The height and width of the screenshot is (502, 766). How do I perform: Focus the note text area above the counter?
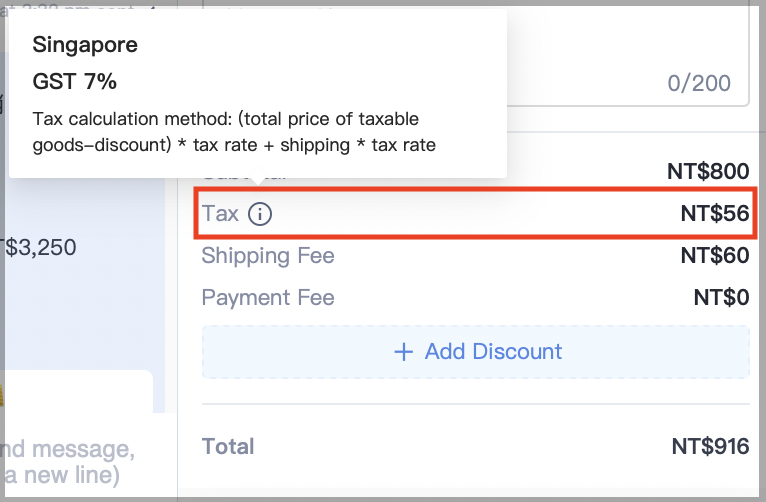pos(627,54)
